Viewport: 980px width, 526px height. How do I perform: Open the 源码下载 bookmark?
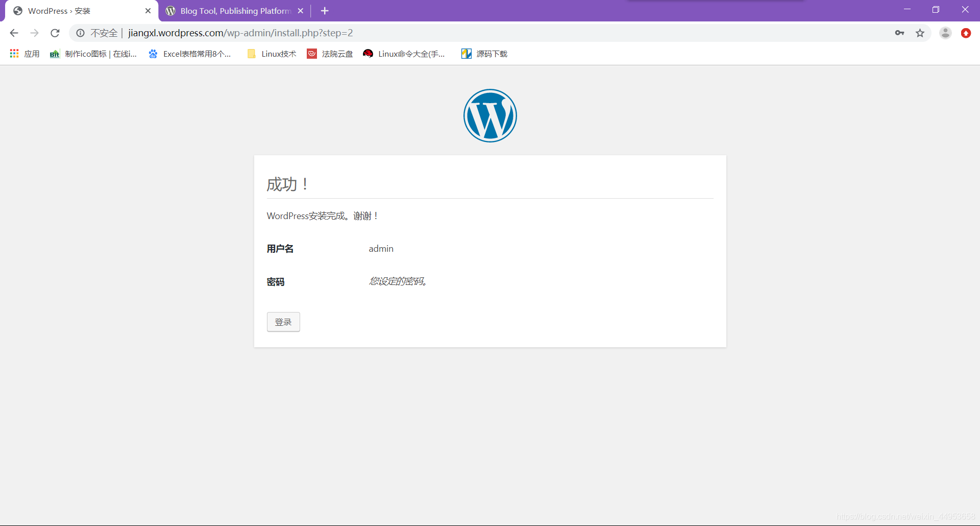click(x=484, y=54)
